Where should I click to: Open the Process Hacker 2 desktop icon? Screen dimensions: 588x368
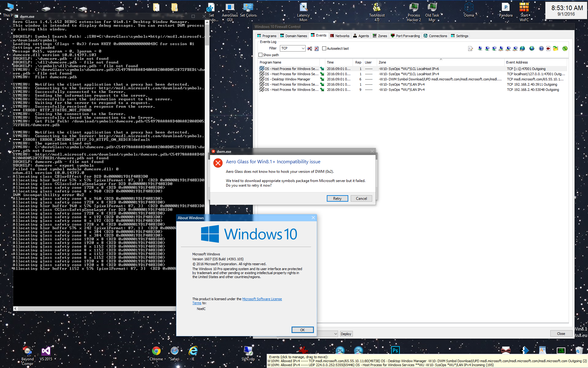point(414,12)
